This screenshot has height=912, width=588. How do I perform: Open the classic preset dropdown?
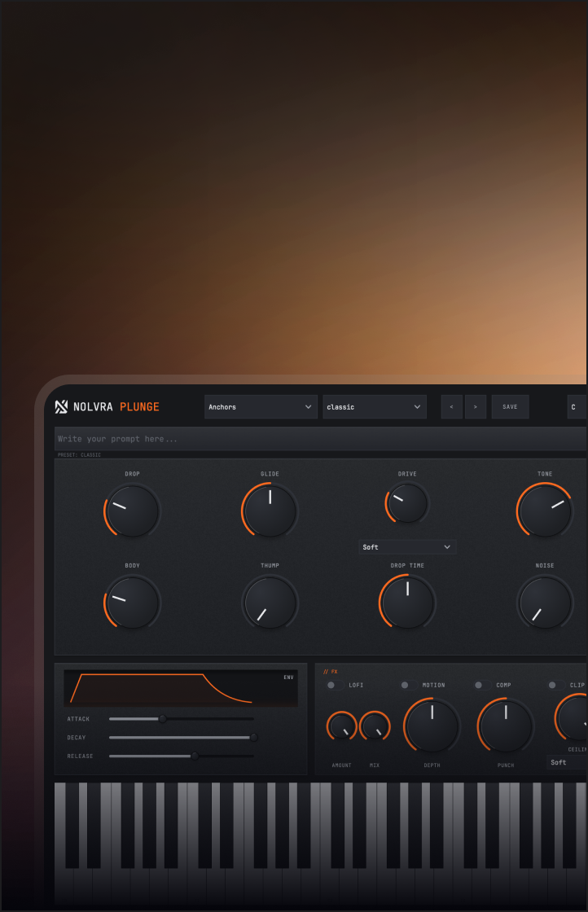[x=375, y=406]
